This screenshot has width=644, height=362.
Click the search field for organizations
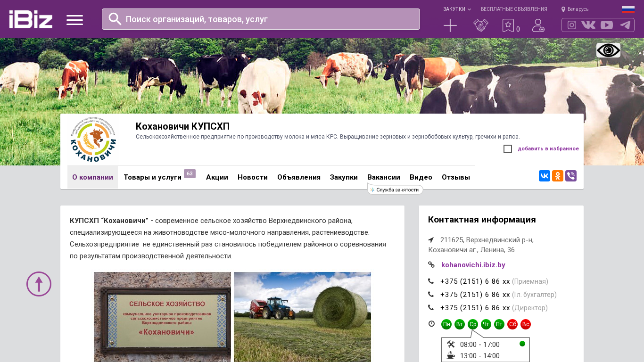tap(261, 19)
